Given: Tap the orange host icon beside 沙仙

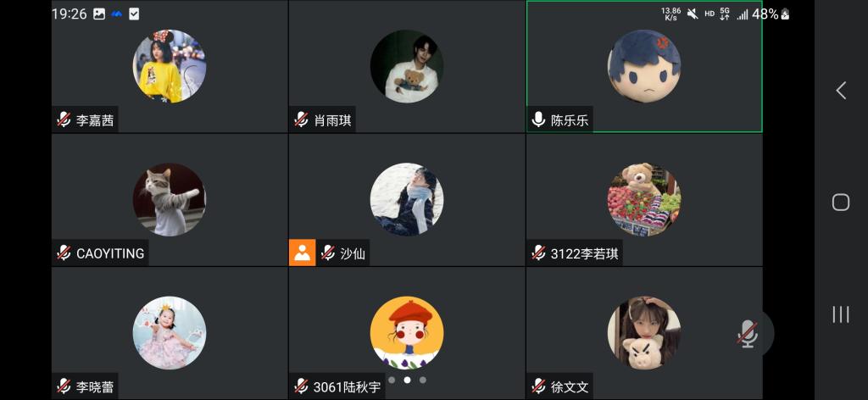Looking at the screenshot, I should 303,253.
